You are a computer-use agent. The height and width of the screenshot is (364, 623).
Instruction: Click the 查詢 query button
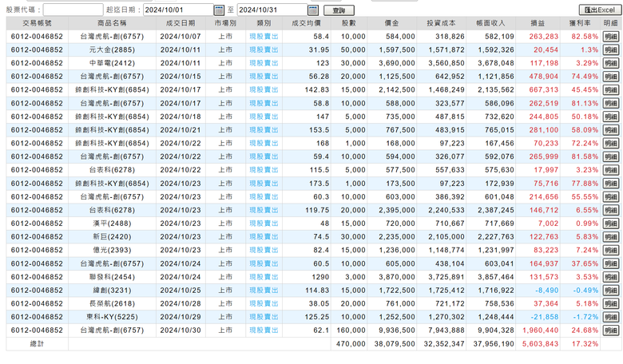point(339,10)
